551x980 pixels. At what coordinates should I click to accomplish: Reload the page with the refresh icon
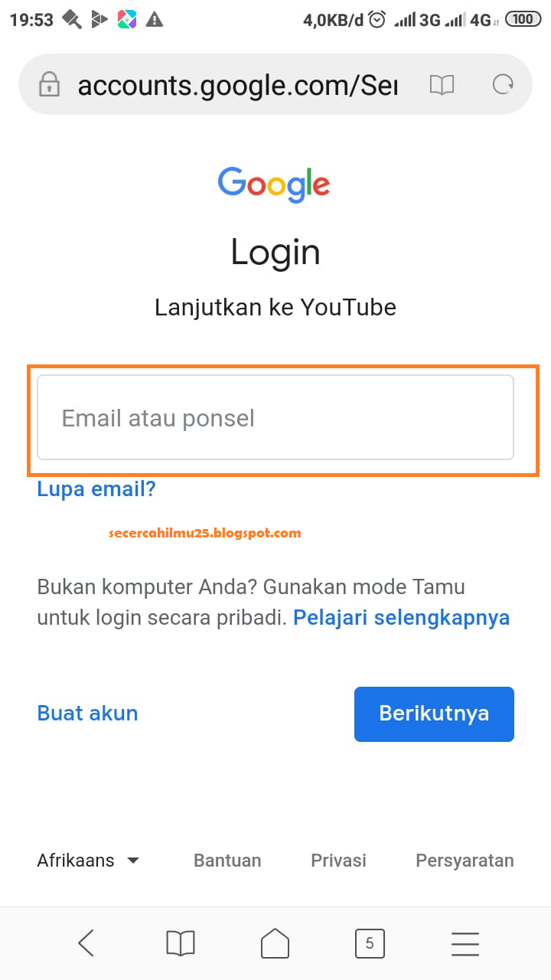tap(503, 84)
